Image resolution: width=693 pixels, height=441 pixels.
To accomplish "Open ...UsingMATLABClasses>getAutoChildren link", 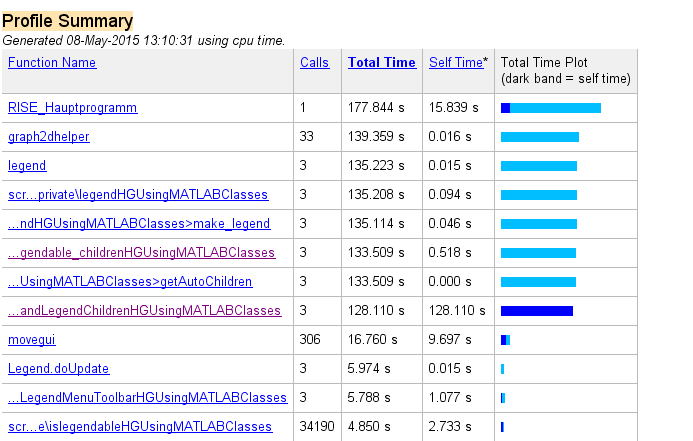I will [130, 281].
